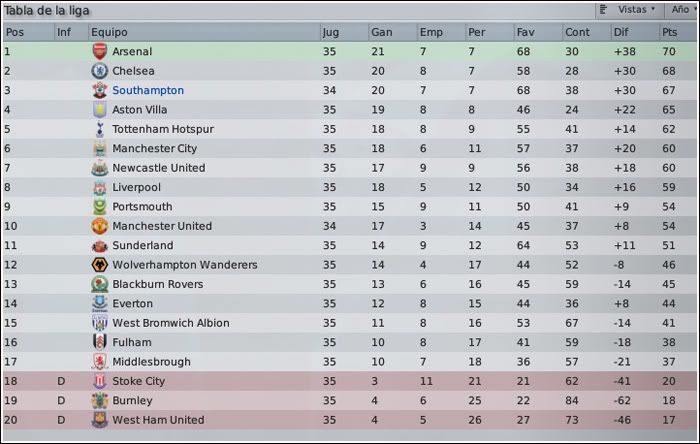
Task: Click the West Ham United crest icon
Action: (x=100, y=420)
